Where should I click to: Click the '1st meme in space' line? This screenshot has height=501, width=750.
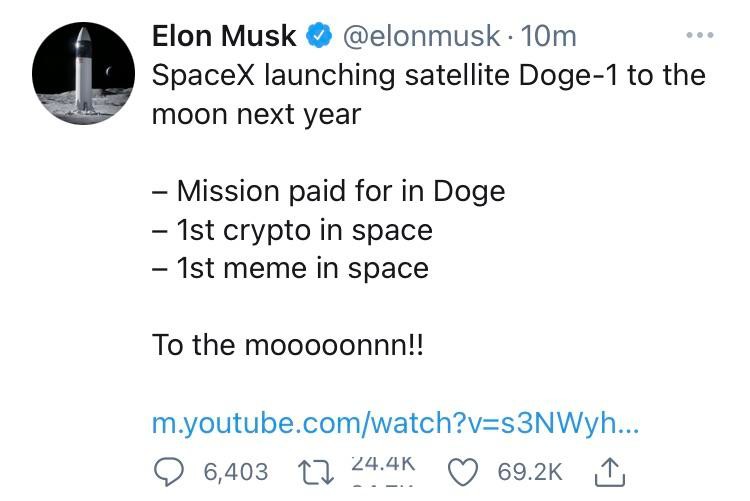(290, 268)
